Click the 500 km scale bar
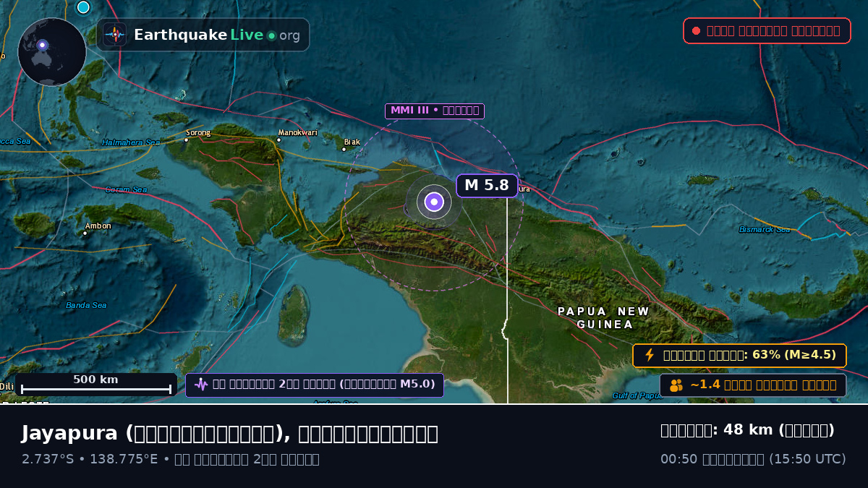The height and width of the screenshot is (488, 868). [95, 385]
